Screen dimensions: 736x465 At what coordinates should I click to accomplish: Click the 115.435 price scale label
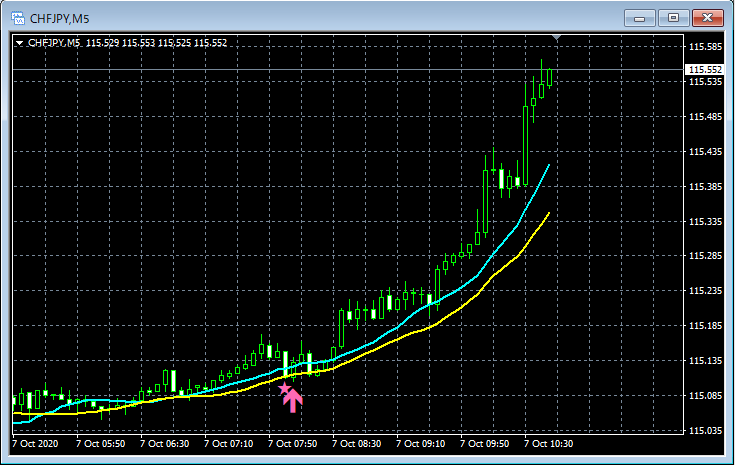(x=705, y=152)
